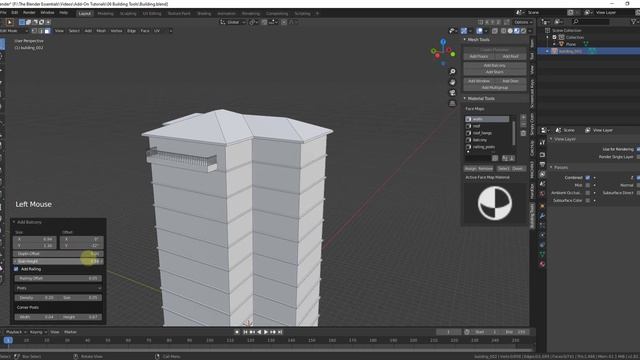Open Output properties tab icon
This screenshot has width=640, height=360.
tap(542, 164)
